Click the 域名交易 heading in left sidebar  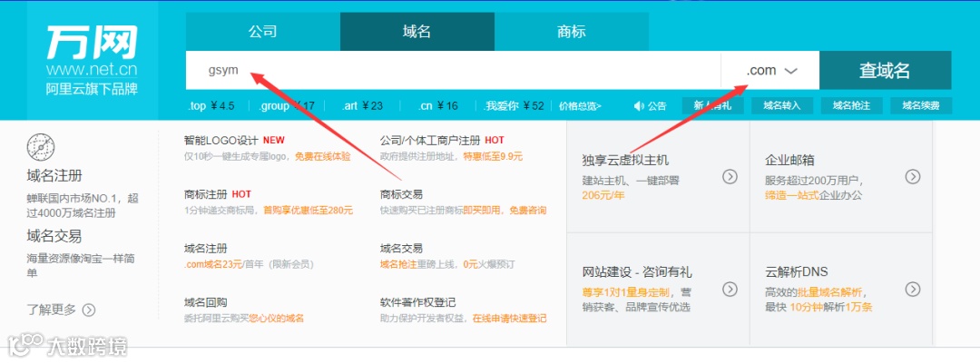tap(54, 236)
